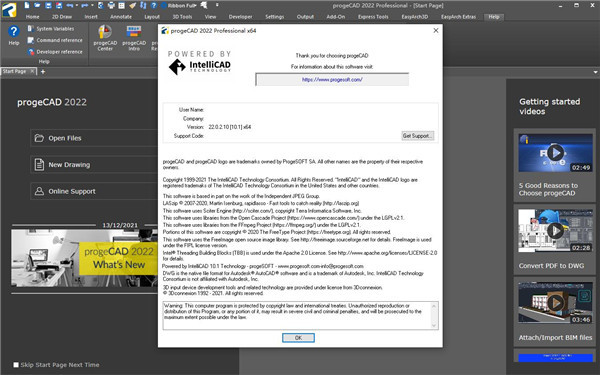Open the Annotate ribbon tab

coord(121,17)
